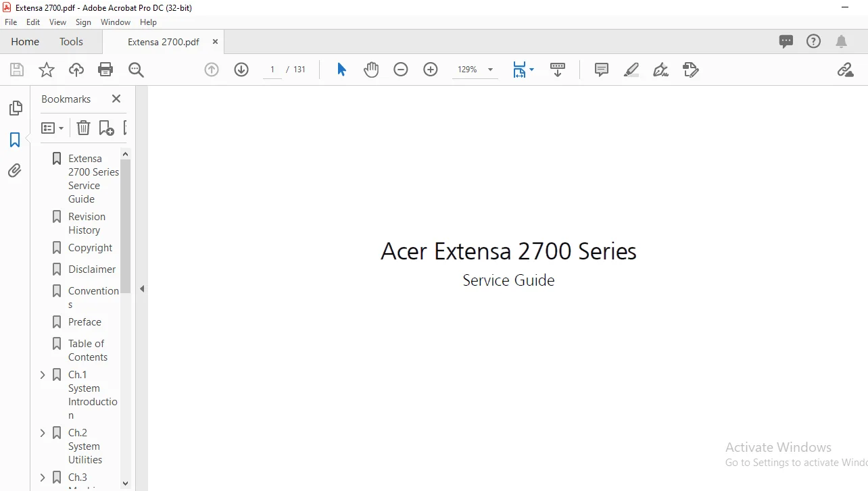The height and width of the screenshot is (491, 868).
Task: Select the highlight text pen tool
Action: coord(631,70)
